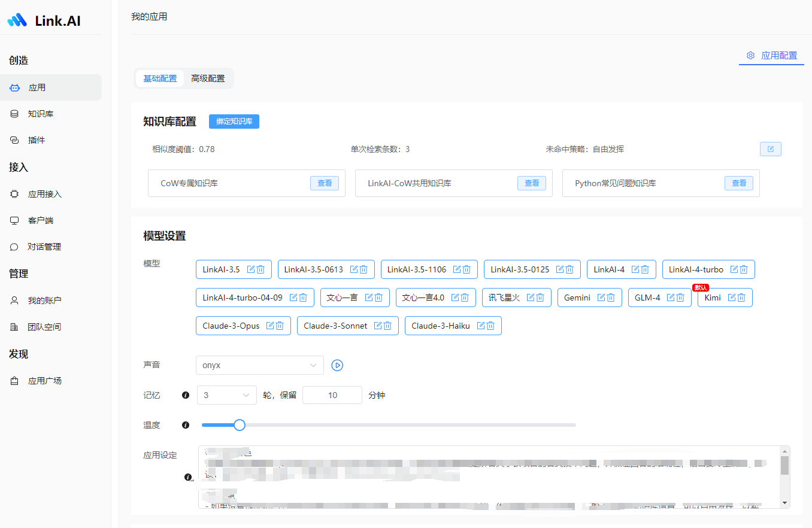Show info tooltip for 应用设定
The height and width of the screenshot is (528, 812).
pyautogui.click(x=189, y=477)
